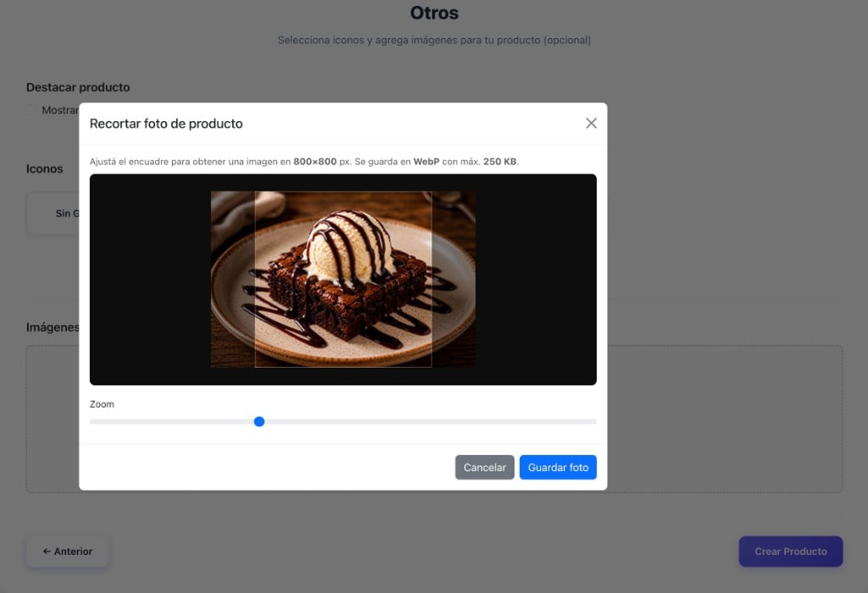Screen dimensions: 868x593
Task: Select the 'Sin G' icon card
Action: tap(53, 213)
